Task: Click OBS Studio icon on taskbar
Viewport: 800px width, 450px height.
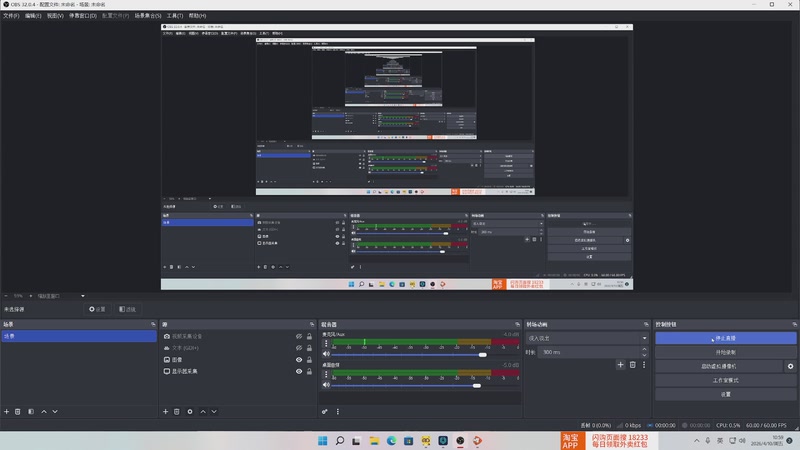Action: tap(460, 441)
